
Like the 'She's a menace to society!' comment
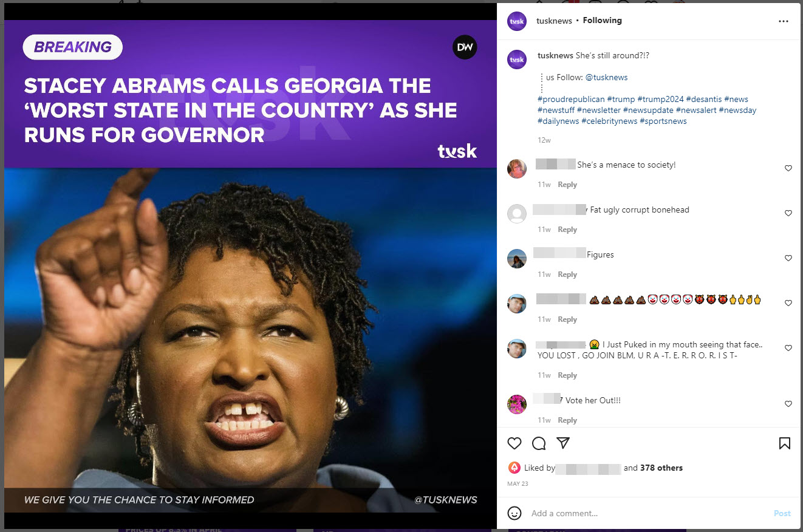pyautogui.click(x=788, y=168)
